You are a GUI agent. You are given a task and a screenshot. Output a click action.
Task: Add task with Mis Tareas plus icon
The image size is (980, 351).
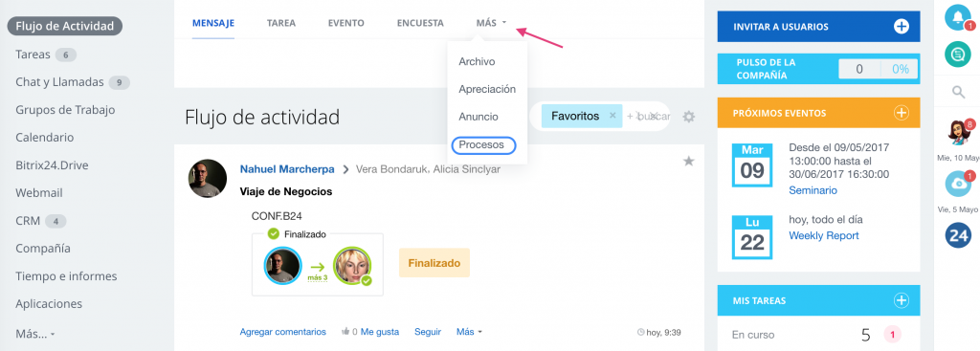point(901,300)
